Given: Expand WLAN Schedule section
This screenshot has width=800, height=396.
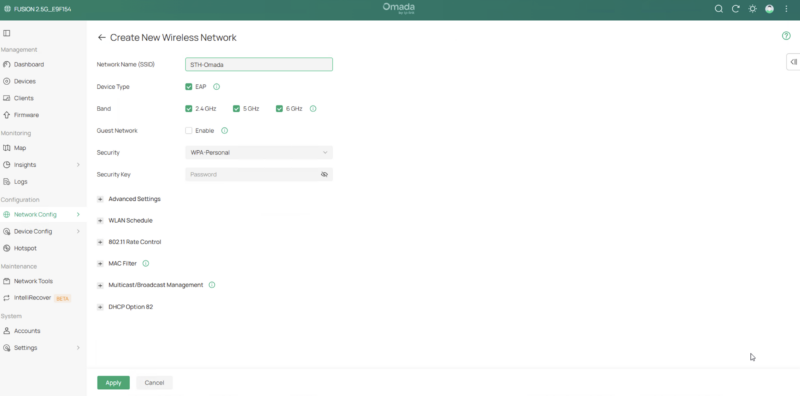Looking at the screenshot, I should (100, 220).
